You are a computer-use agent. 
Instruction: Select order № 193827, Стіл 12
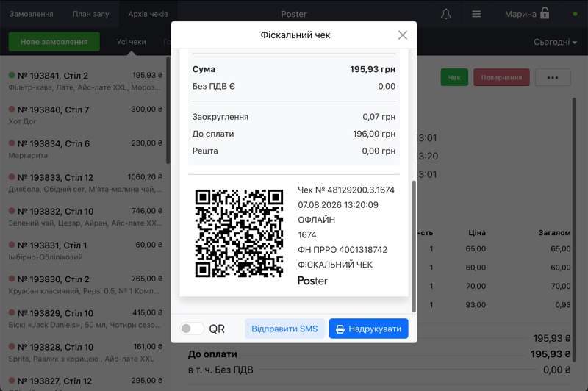click(x=85, y=381)
